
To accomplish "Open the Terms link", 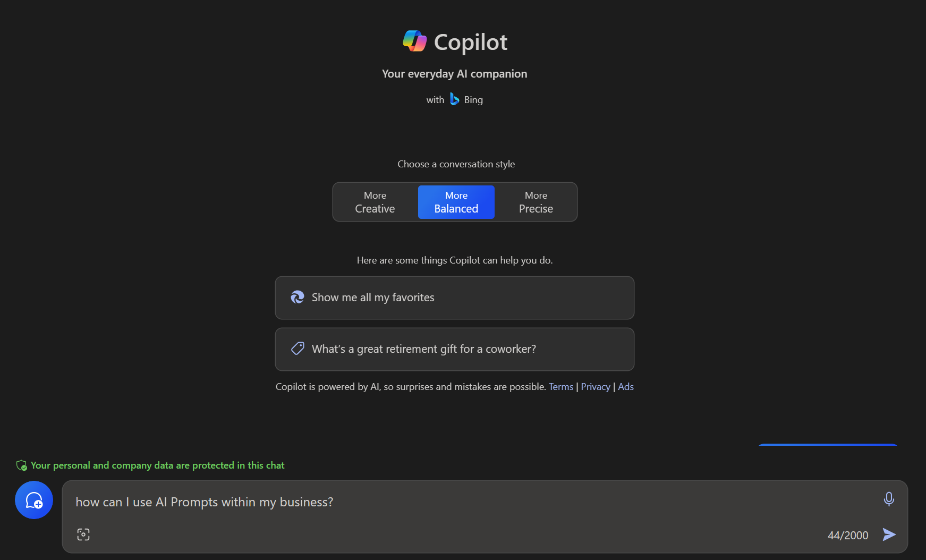I will pyautogui.click(x=561, y=386).
